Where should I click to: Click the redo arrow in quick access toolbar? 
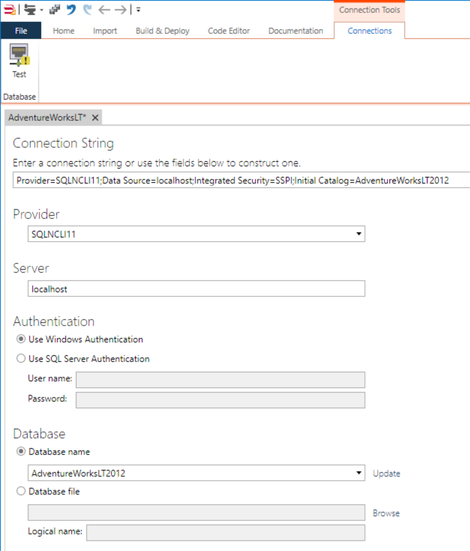click(x=88, y=9)
